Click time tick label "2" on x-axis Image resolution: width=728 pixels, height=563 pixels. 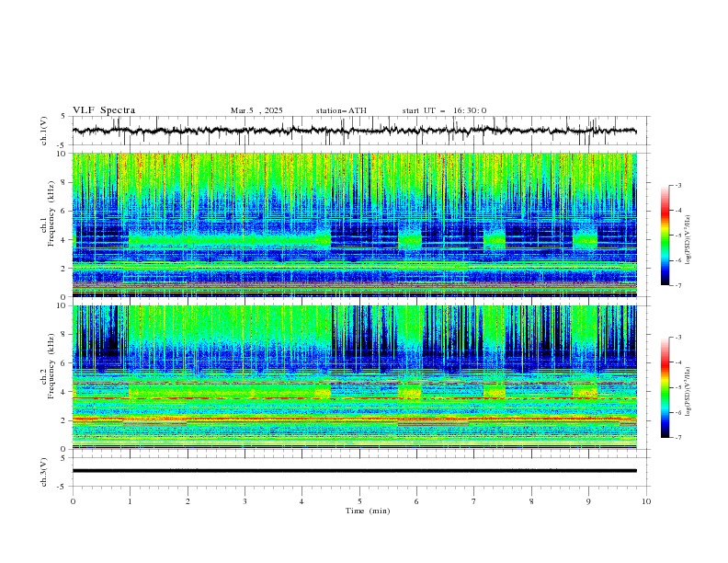pyautogui.click(x=188, y=501)
